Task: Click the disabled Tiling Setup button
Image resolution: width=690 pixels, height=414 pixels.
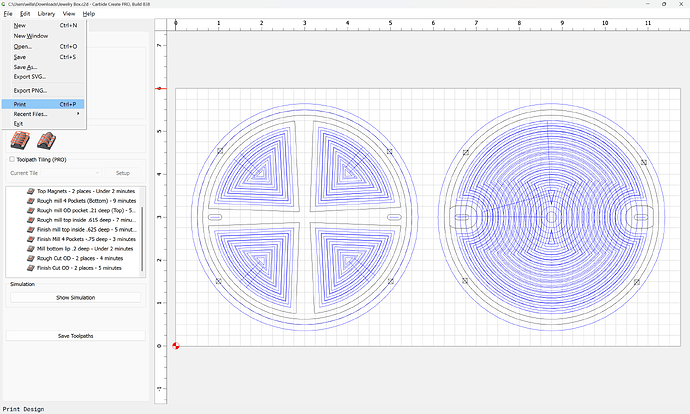Action: coord(123,173)
